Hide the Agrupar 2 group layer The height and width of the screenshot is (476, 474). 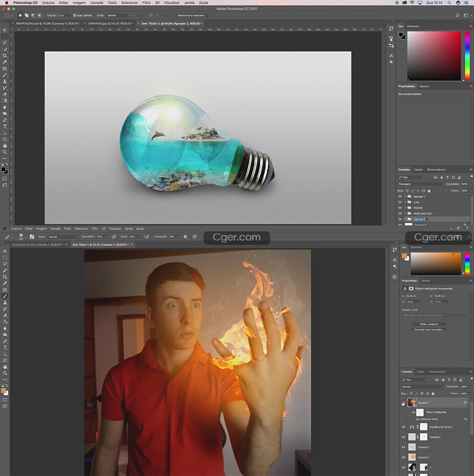pos(400,219)
